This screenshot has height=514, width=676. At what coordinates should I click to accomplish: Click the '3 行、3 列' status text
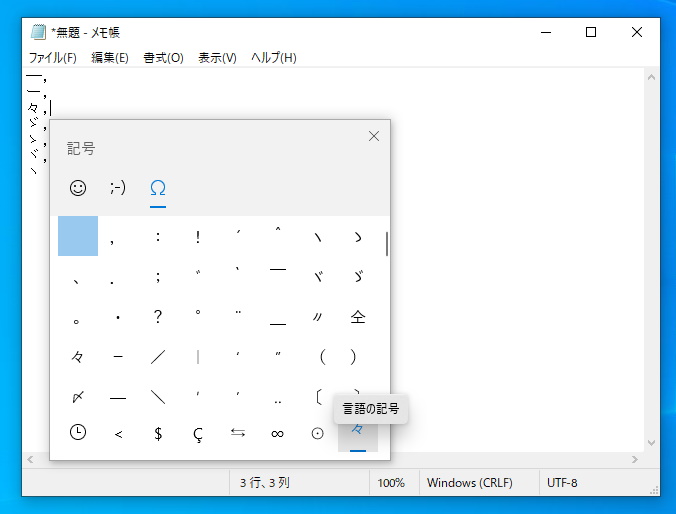click(x=265, y=483)
